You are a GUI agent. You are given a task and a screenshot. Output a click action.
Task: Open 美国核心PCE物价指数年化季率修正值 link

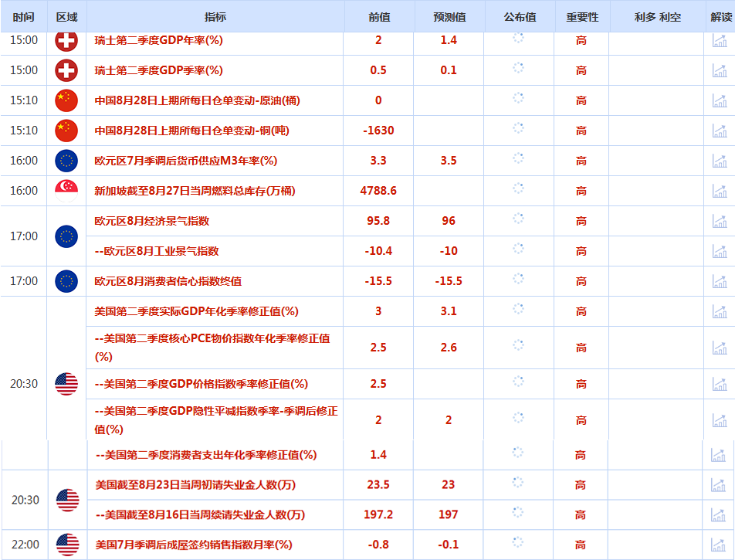pyautogui.click(x=212, y=347)
